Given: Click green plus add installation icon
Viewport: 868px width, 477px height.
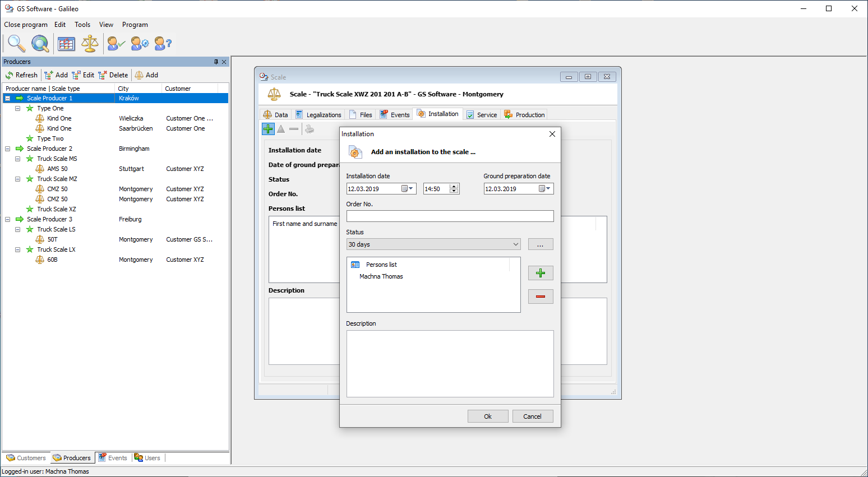Looking at the screenshot, I should (x=268, y=129).
